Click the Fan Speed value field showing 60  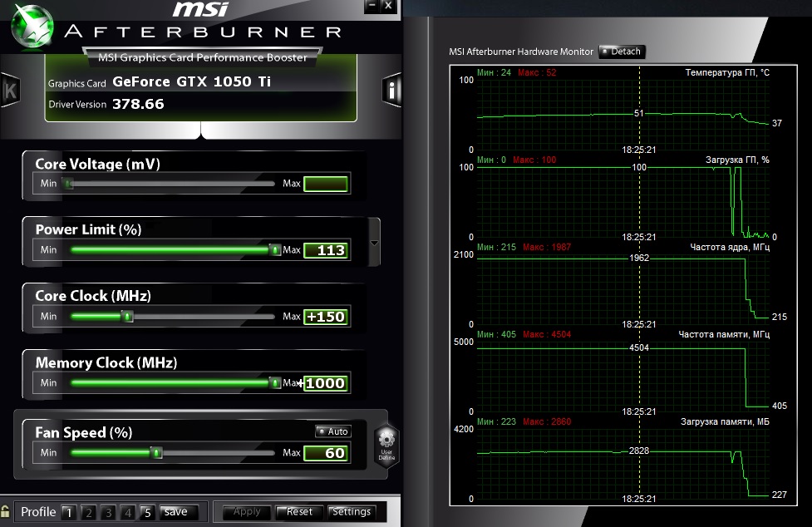point(326,453)
